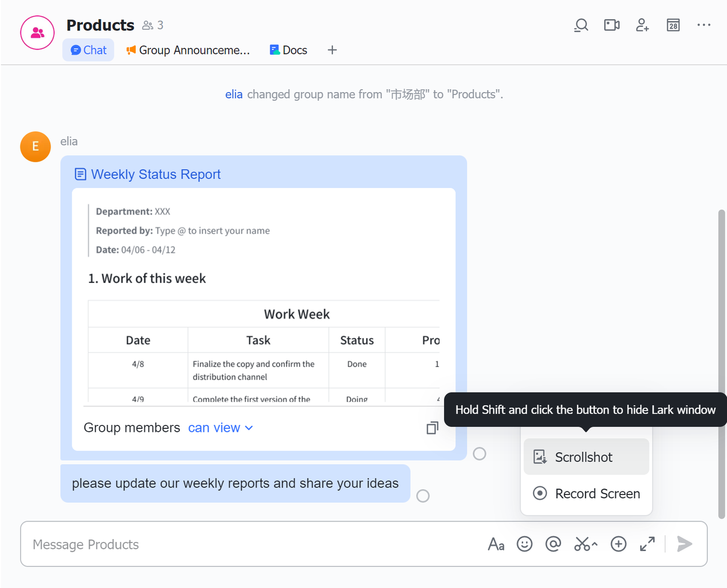Image resolution: width=727 pixels, height=588 pixels.
Task: Insert an @ mention
Action: [553, 544]
